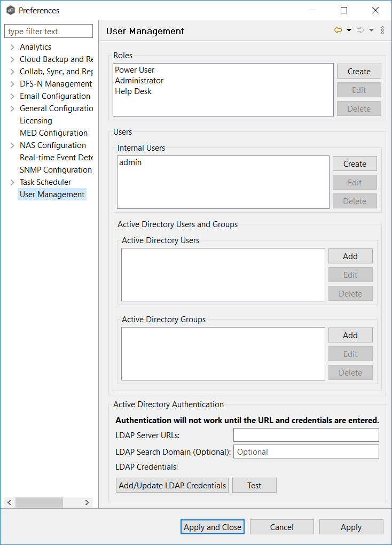Select Licensing in the preferences tree
This screenshot has height=545, width=392.
pos(36,121)
